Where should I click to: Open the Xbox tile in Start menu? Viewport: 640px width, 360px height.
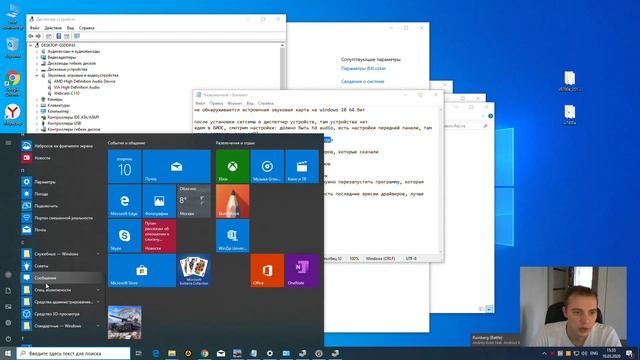232,167
